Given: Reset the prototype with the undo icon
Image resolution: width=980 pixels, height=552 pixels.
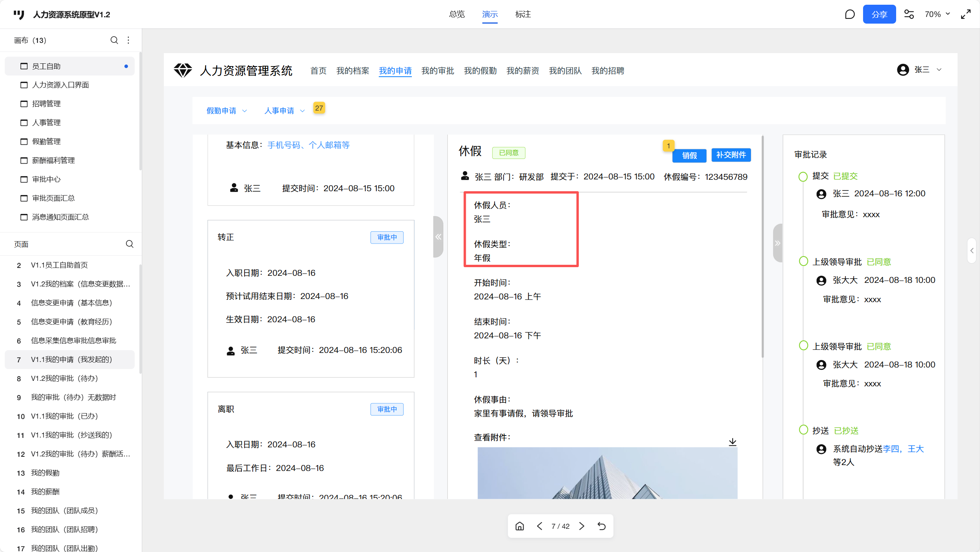Looking at the screenshot, I should [x=602, y=526].
